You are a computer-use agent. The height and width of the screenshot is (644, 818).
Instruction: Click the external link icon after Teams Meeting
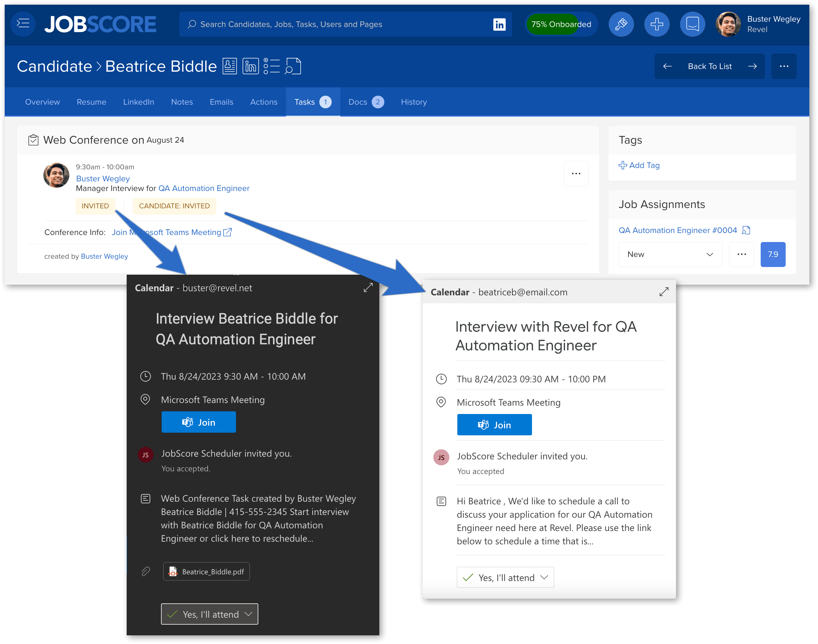click(x=227, y=232)
